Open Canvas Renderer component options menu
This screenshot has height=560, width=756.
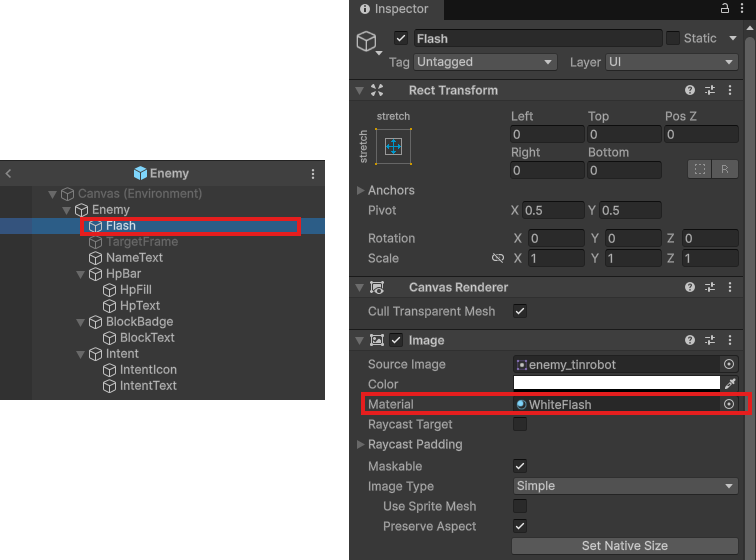(x=730, y=287)
